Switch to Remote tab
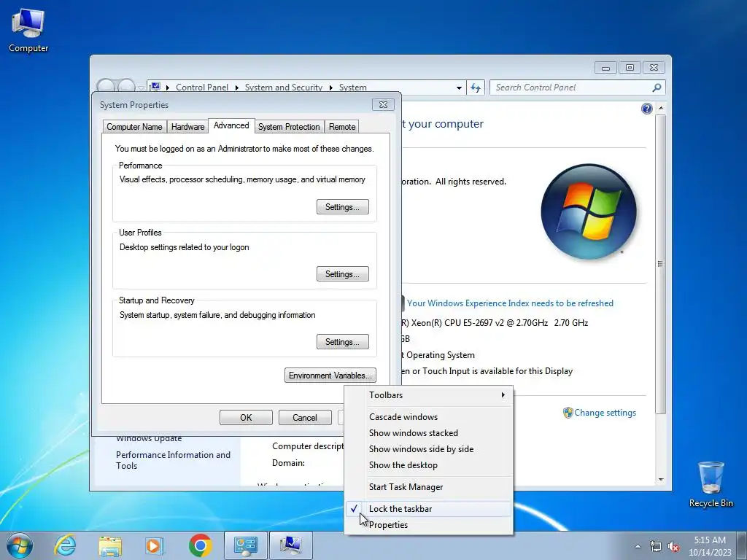Image resolution: width=747 pixels, height=560 pixels. coord(342,127)
